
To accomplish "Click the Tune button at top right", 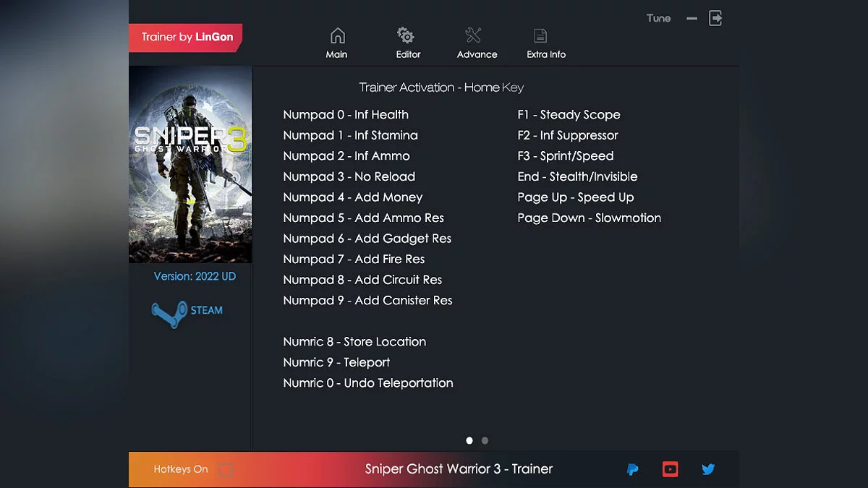I will point(658,18).
